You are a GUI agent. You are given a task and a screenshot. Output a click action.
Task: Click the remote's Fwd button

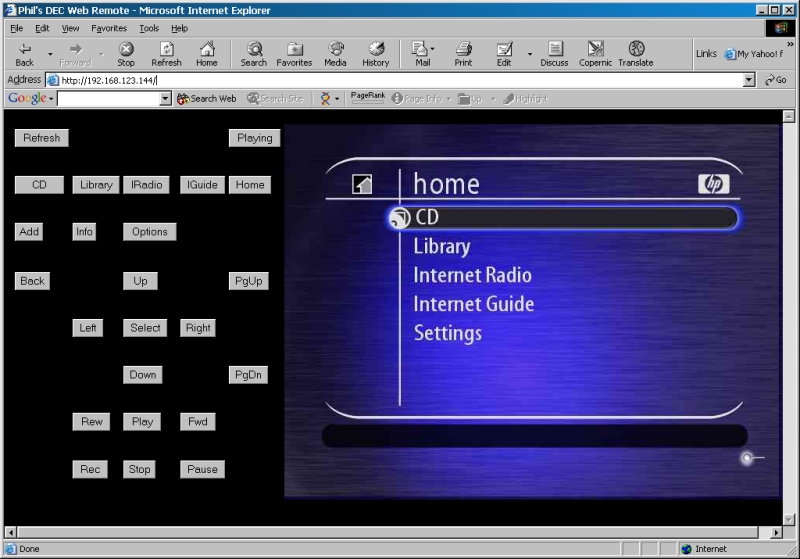click(197, 422)
